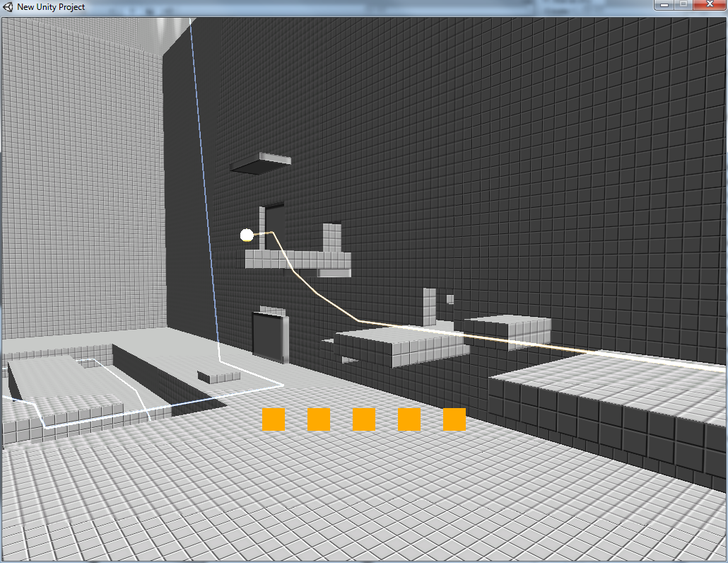The width and height of the screenshot is (728, 563).
Task: Click the floating dark slab high on wall
Action: pyautogui.click(x=261, y=163)
